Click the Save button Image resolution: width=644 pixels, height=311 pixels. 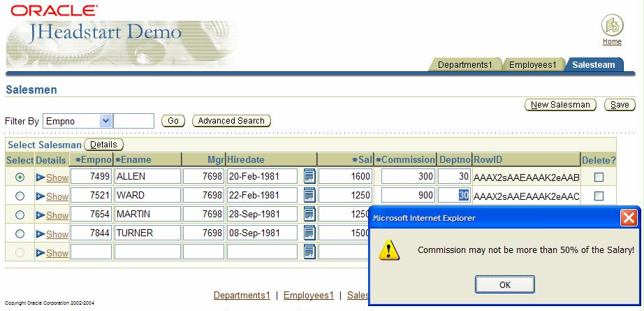pos(620,105)
